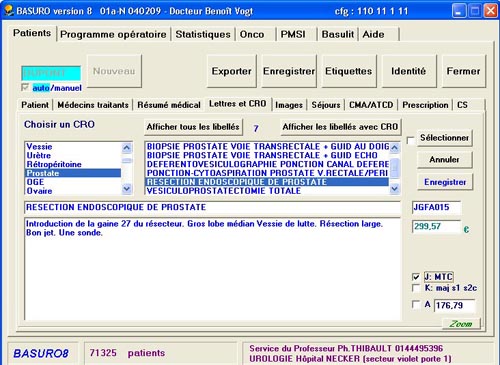500x365 pixels.
Task: Toggle the auto/manuel checkbox
Action: coord(25,88)
